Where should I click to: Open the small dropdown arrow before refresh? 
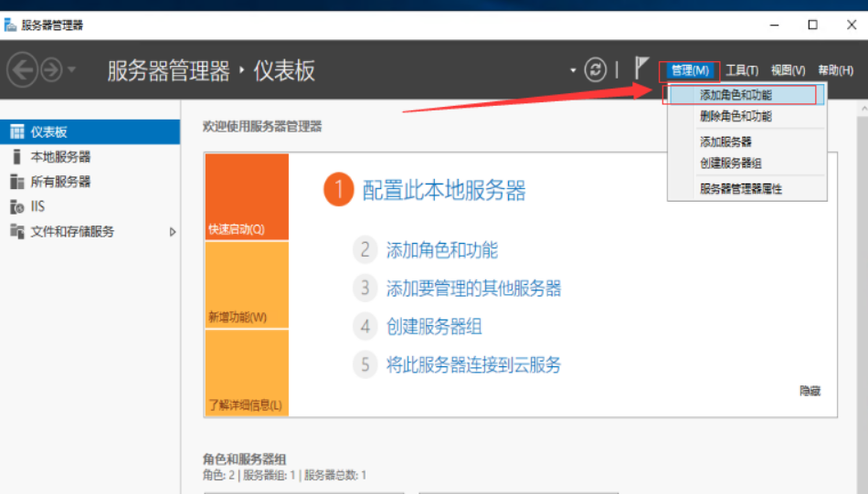coord(574,70)
